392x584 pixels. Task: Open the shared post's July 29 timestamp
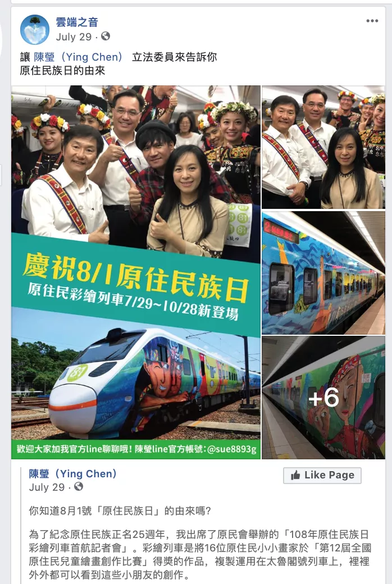[x=47, y=487]
